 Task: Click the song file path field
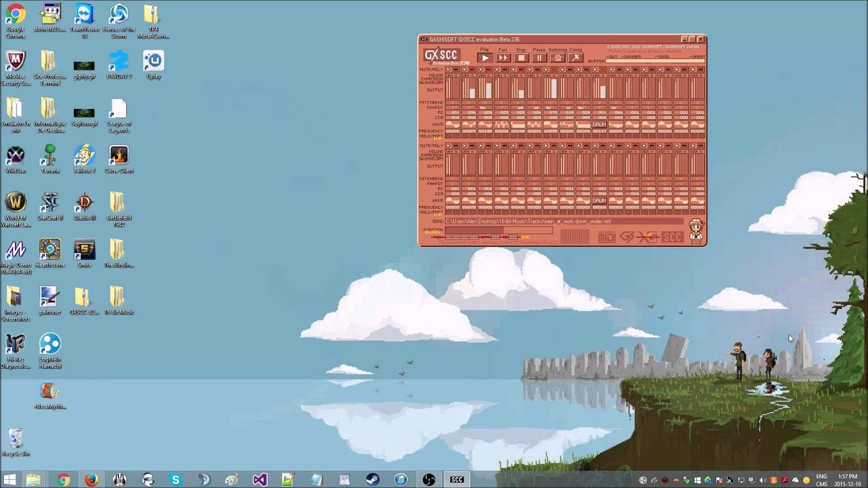(x=564, y=221)
